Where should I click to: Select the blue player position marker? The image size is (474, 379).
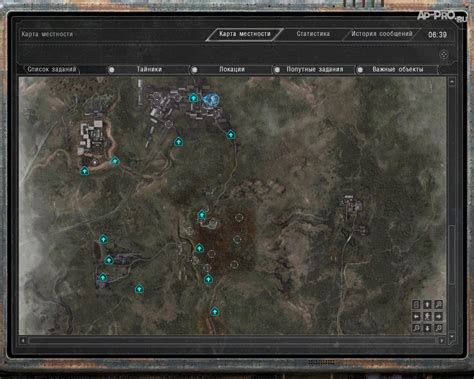tap(211, 100)
